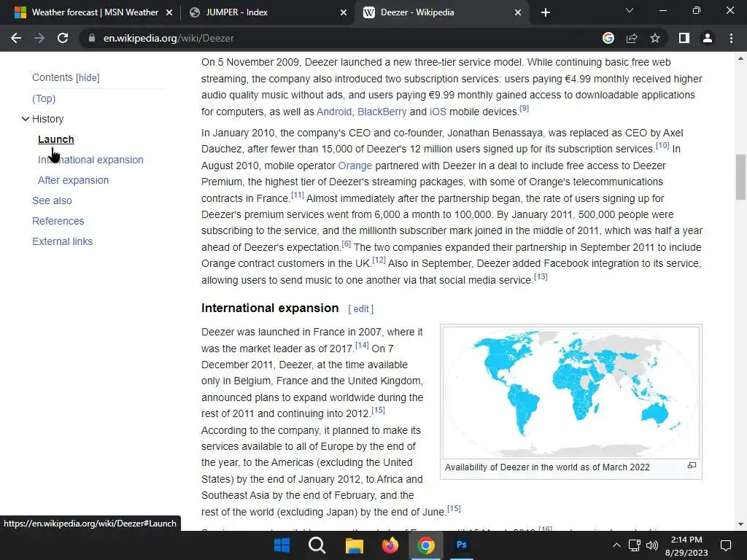Screen dimensions: 747x560
Task: Go to International expansion in contents
Action: pos(90,160)
